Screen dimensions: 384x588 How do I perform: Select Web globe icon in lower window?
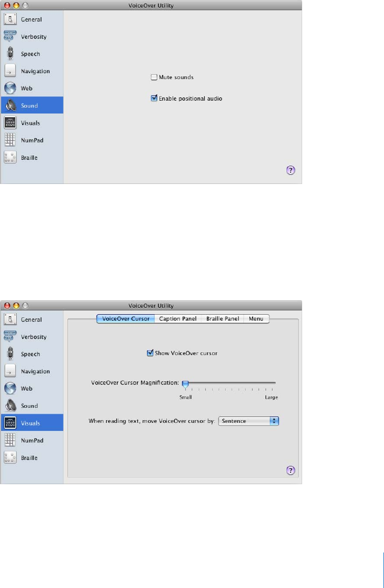10,388
